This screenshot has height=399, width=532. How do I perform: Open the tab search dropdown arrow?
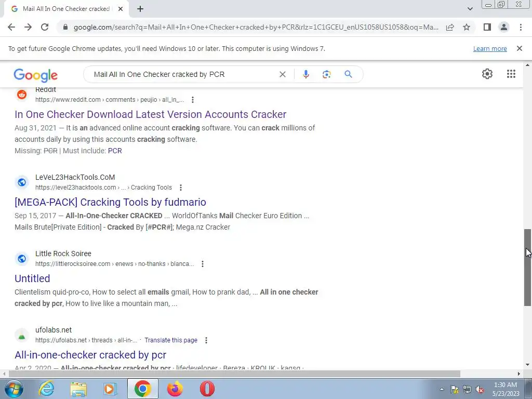tap(470, 9)
